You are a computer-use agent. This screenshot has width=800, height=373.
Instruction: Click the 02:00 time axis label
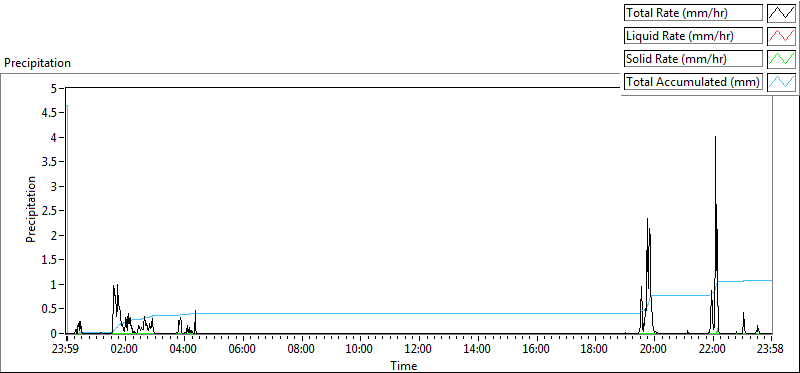tap(125, 349)
